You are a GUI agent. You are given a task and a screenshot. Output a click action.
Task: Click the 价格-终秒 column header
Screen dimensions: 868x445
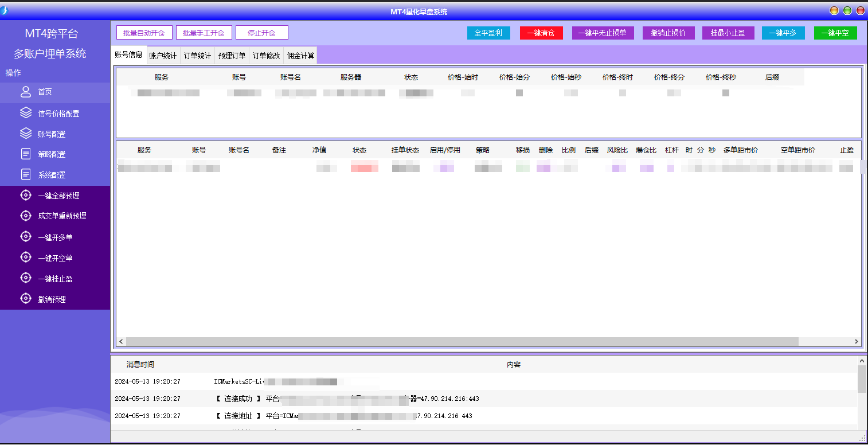pos(721,77)
